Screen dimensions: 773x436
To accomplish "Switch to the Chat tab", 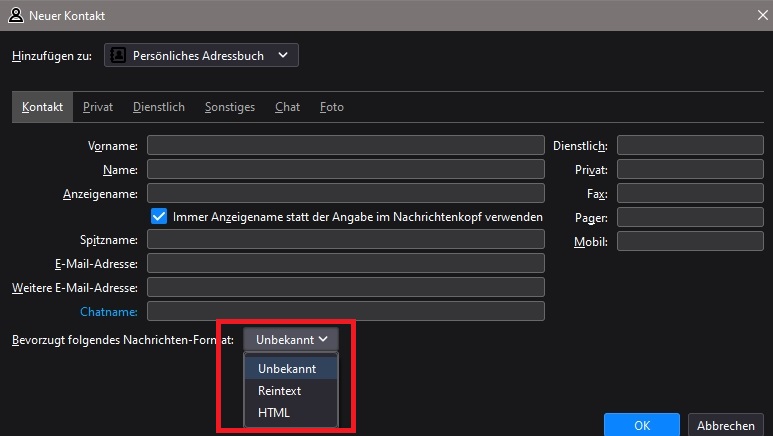I will 287,107.
